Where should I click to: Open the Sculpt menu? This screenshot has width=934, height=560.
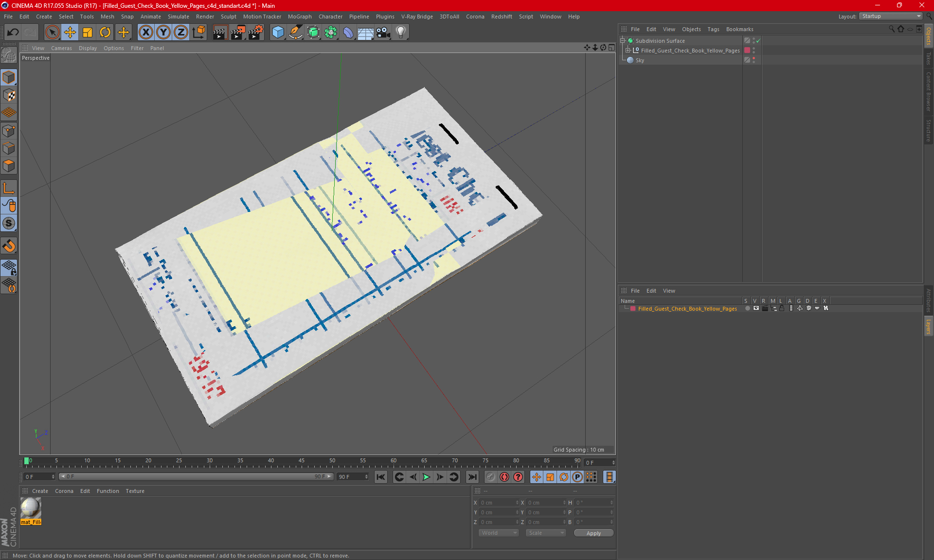point(228,17)
